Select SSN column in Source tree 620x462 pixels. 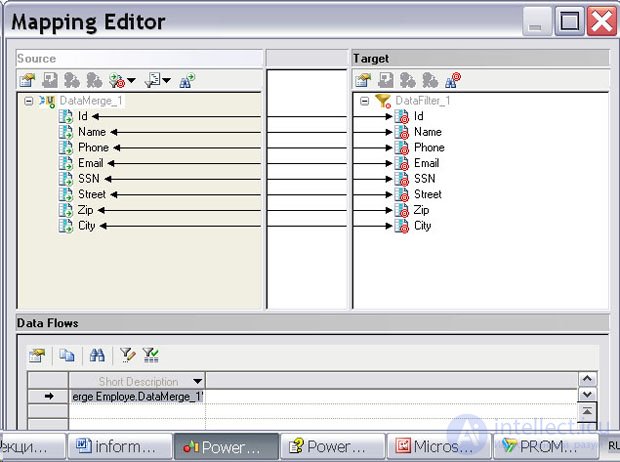pos(89,179)
